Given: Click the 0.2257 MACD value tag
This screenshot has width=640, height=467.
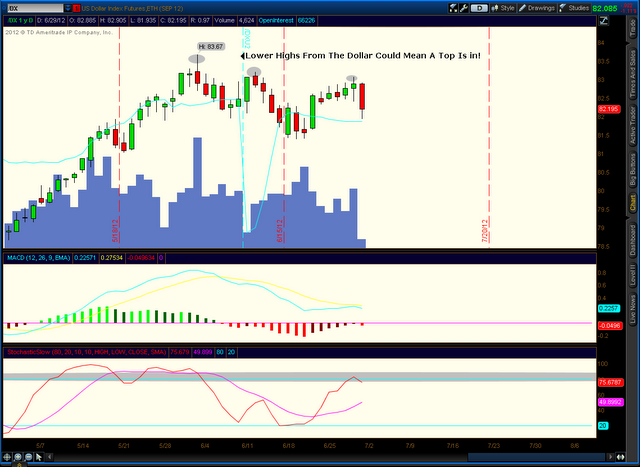Looking at the screenshot, I should 609,308.
